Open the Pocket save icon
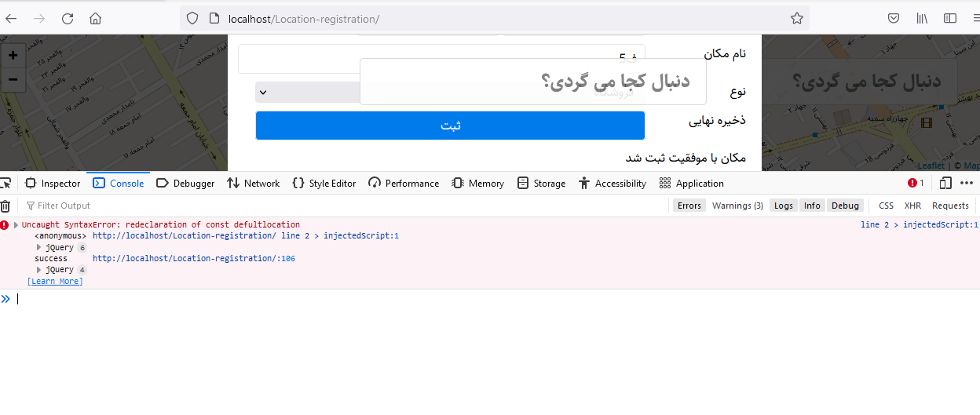 894,18
